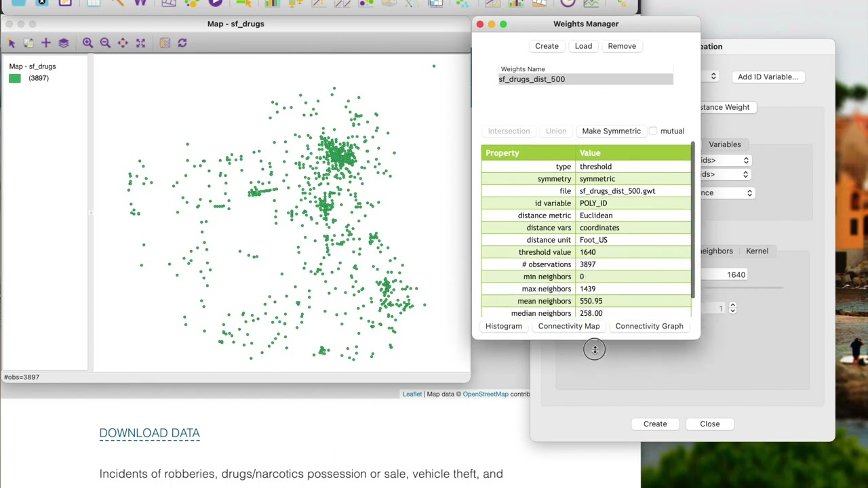Image resolution: width=868 pixels, height=488 pixels.
Task: Click the 1439 max neighbors value
Action: pos(633,289)
